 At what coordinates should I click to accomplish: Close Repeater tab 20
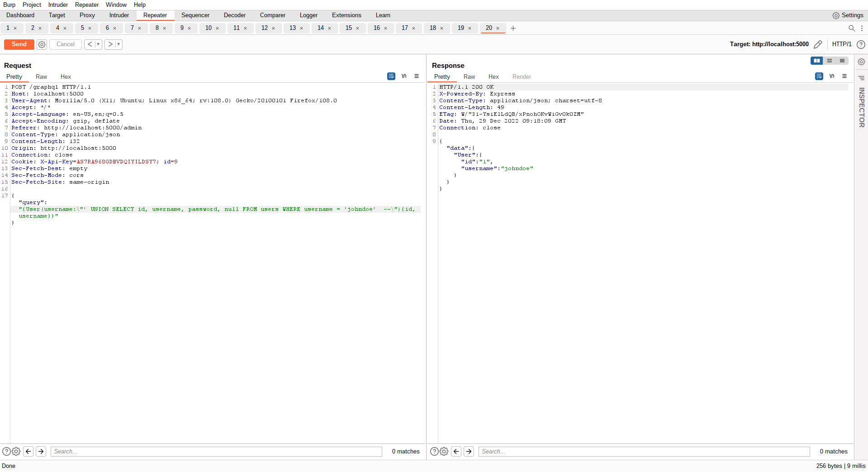[498, 28]
